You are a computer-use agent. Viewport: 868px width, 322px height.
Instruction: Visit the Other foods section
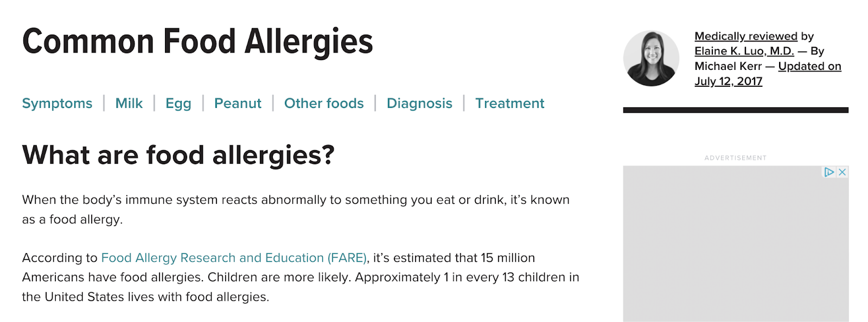point(324,103)
